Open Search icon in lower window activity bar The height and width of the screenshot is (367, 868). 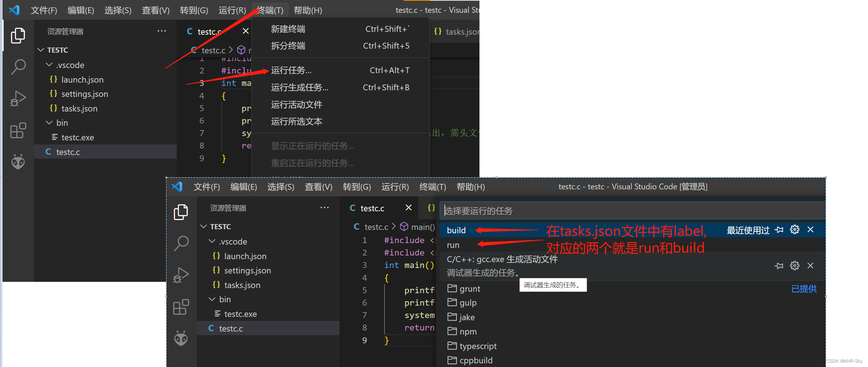[x=181, y=243]
